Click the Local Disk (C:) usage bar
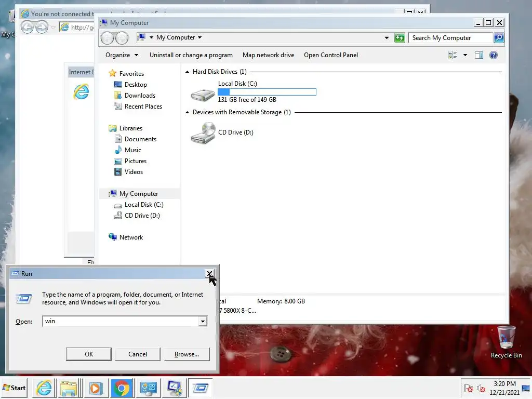 pos(267,92)
